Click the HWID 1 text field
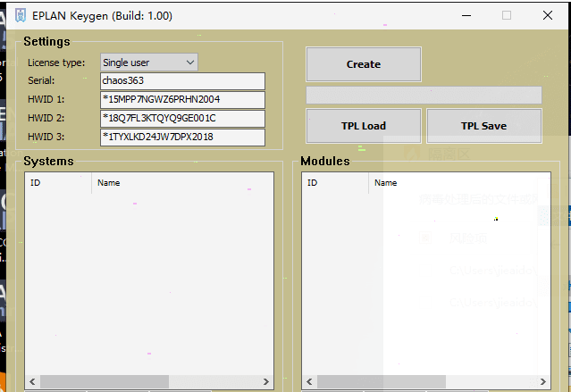 click(182, 100)
